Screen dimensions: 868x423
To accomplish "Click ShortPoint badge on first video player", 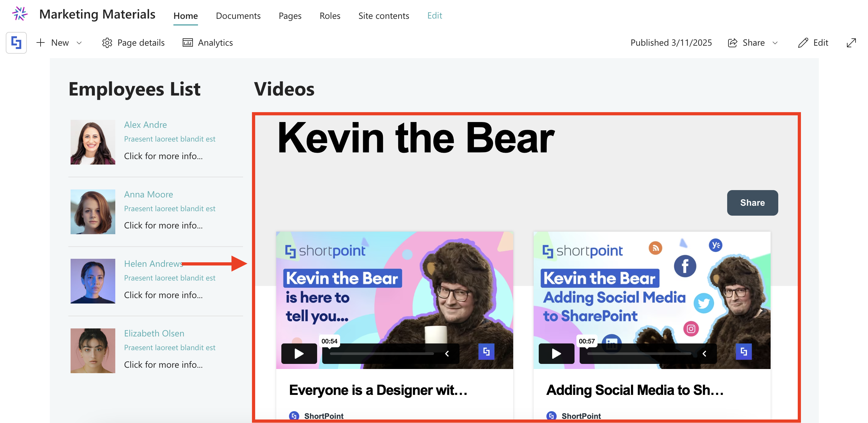I will (x=486, y=352).
